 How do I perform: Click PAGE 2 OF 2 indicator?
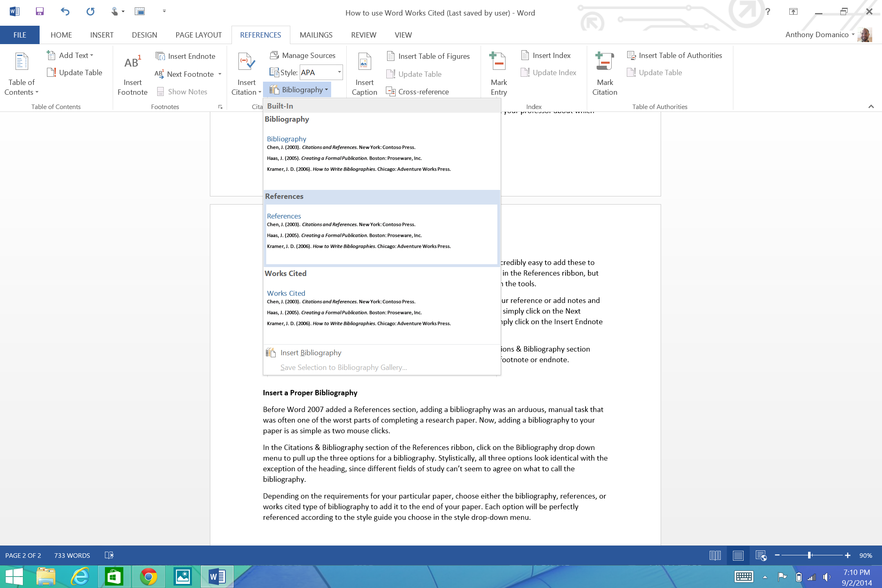(x=23, y=555)
